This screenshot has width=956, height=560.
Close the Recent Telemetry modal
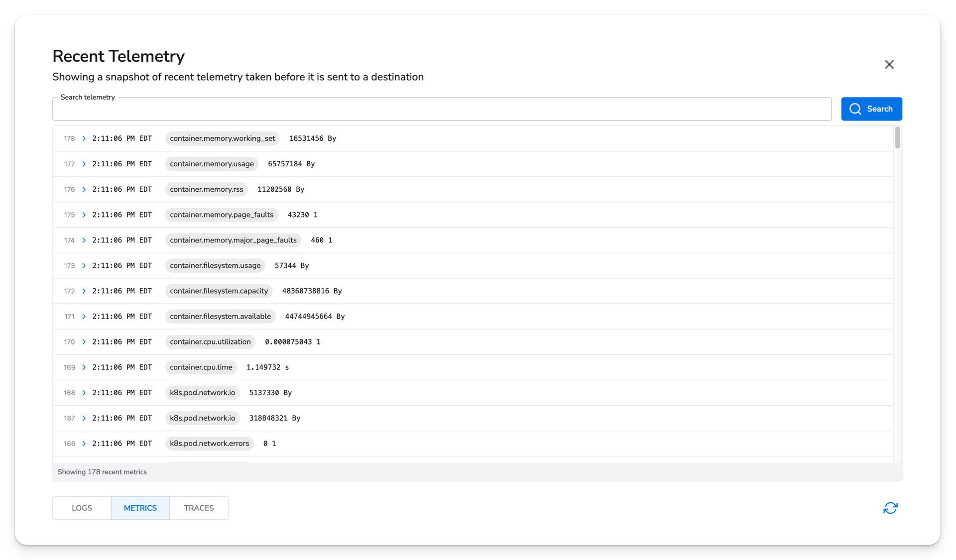tap(889, 65)
